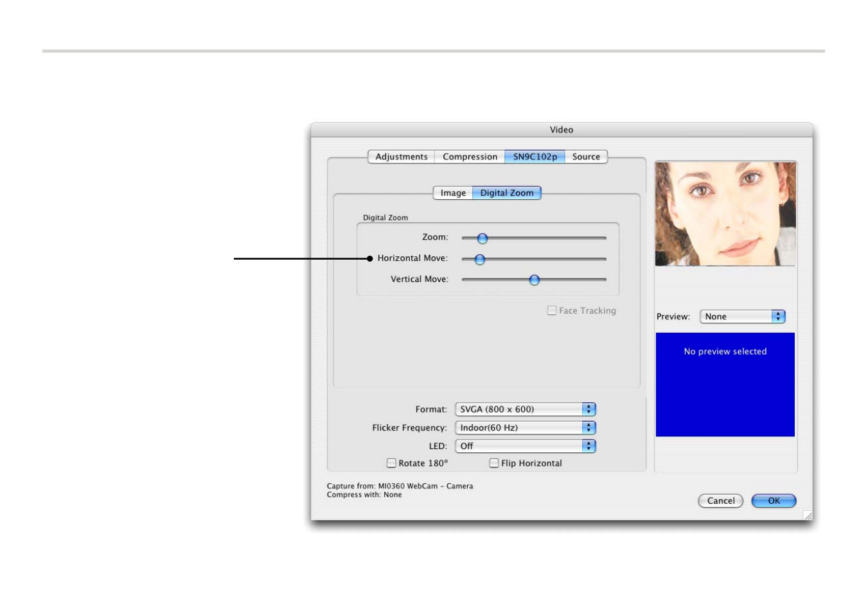The image size is (868, 613).
Task: Confirm with the OK button
Action: (x=774, y=501)
